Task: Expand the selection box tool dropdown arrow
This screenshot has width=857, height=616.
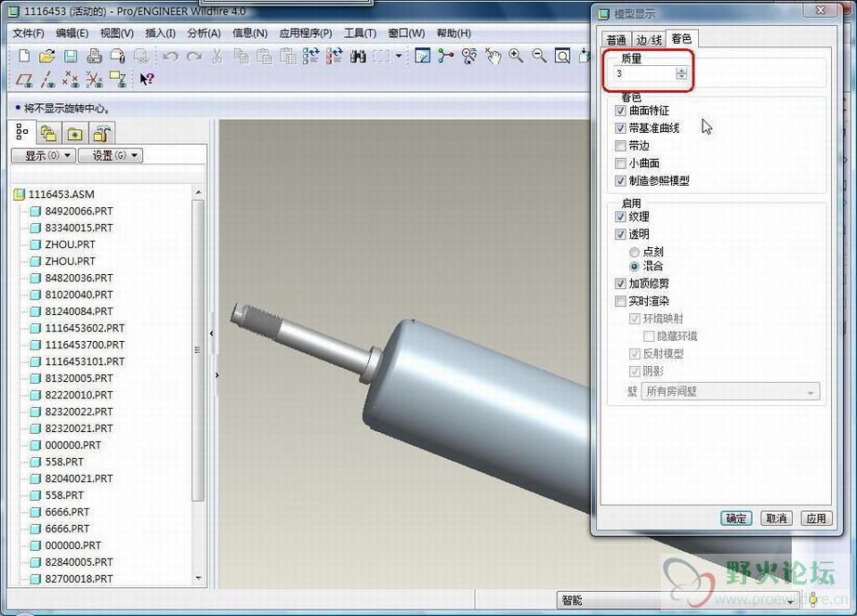Action: pyautogui.click(x=399, y=56)
